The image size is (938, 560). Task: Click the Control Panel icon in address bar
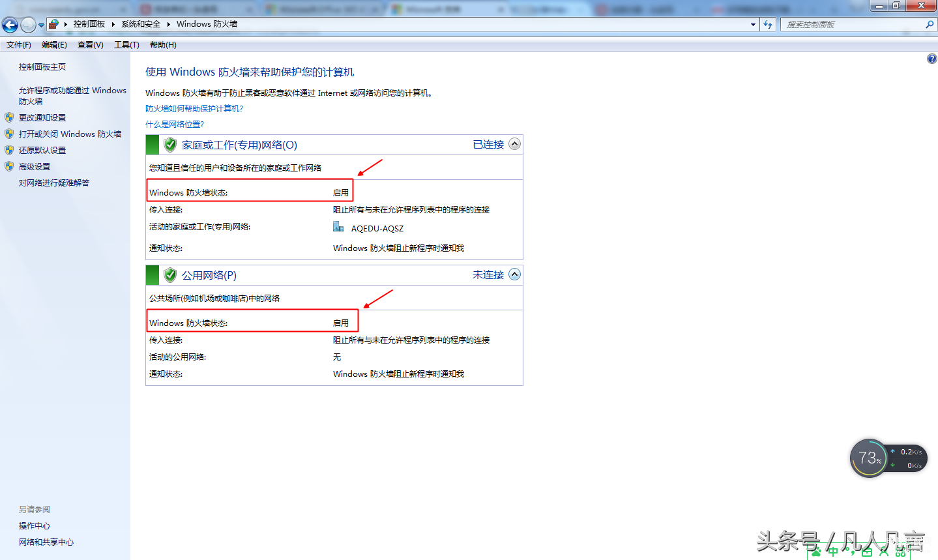[53, 24]
